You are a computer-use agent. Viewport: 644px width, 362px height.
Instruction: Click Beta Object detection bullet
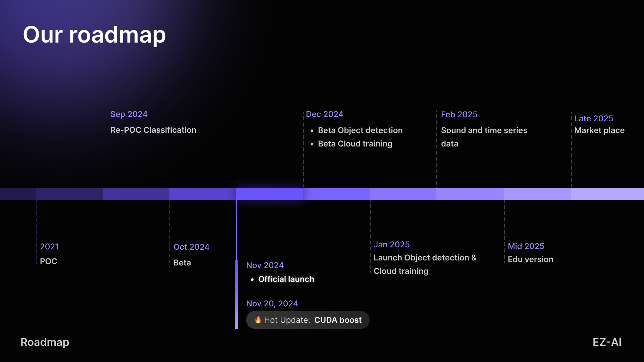(360, 130)
